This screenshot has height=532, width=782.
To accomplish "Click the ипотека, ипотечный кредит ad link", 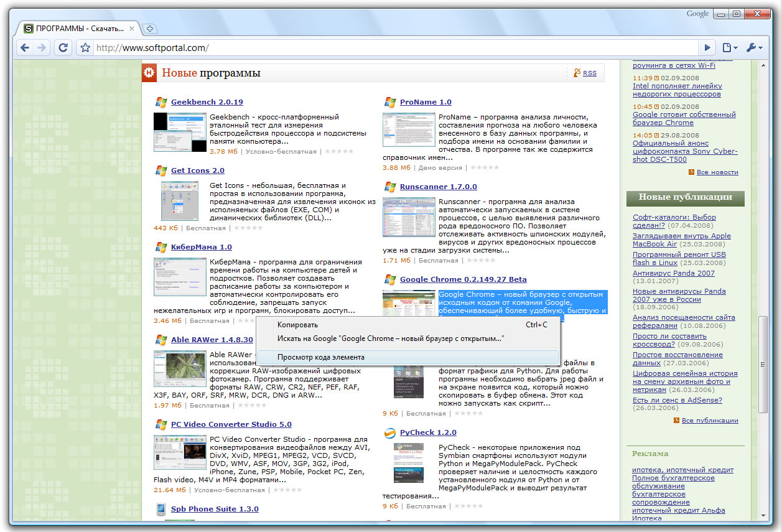I will (x=683, y=470).
